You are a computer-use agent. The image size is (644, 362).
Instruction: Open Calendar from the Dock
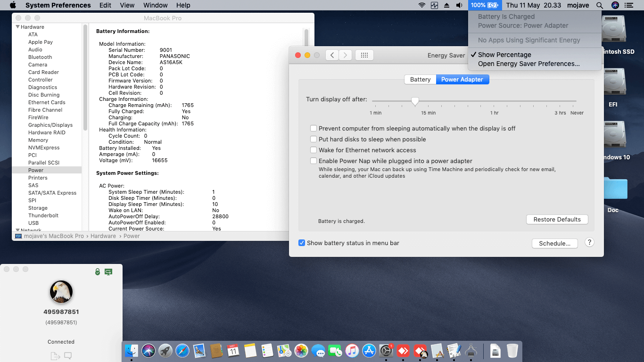[233, 351]
